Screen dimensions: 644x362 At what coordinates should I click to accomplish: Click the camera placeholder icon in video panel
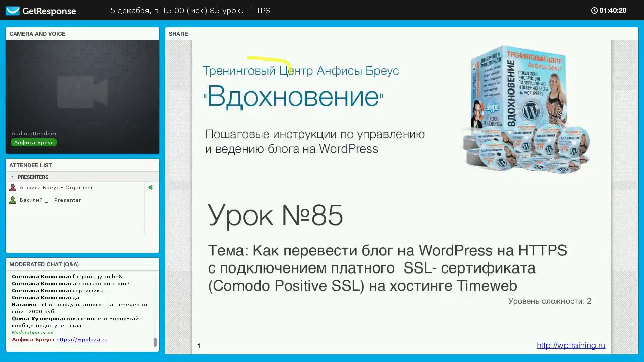point(83,92)
